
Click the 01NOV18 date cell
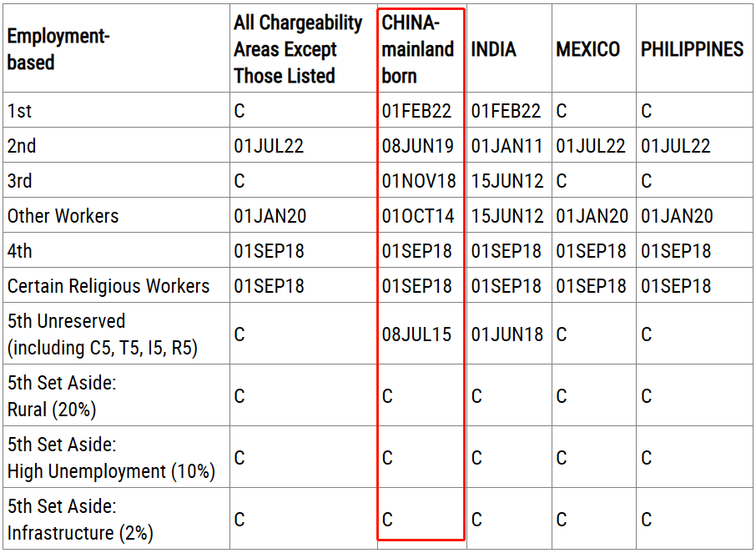pos(418,181)
